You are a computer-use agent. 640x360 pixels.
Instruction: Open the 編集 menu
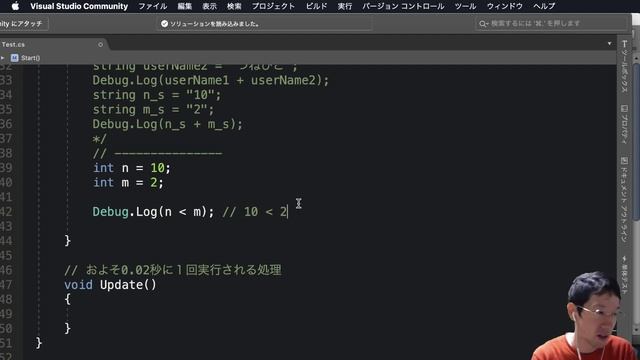(184, 6)
